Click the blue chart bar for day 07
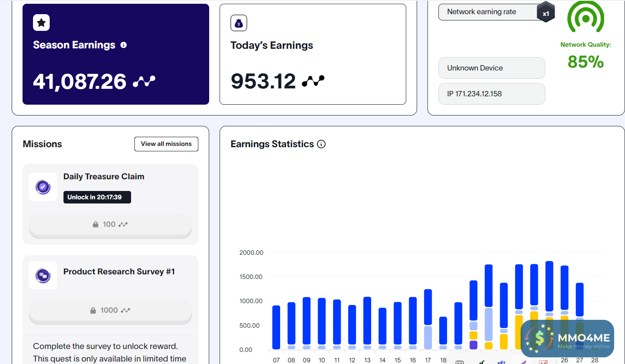The image size is (625, 364). (x=276, y=327)
